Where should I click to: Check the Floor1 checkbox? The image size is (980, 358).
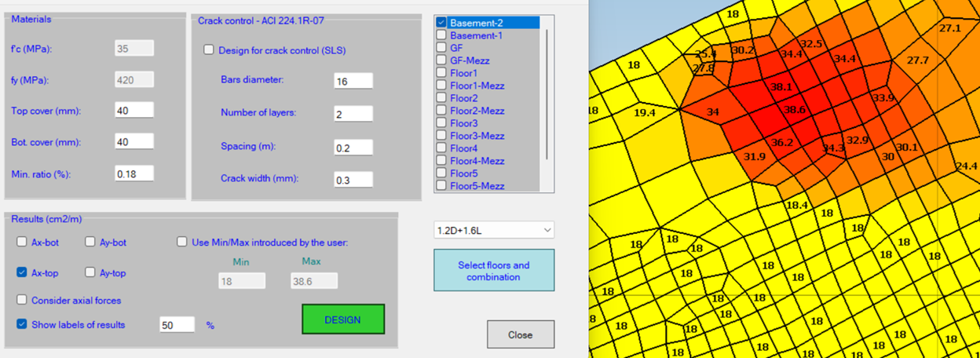(x=441, y=73)
